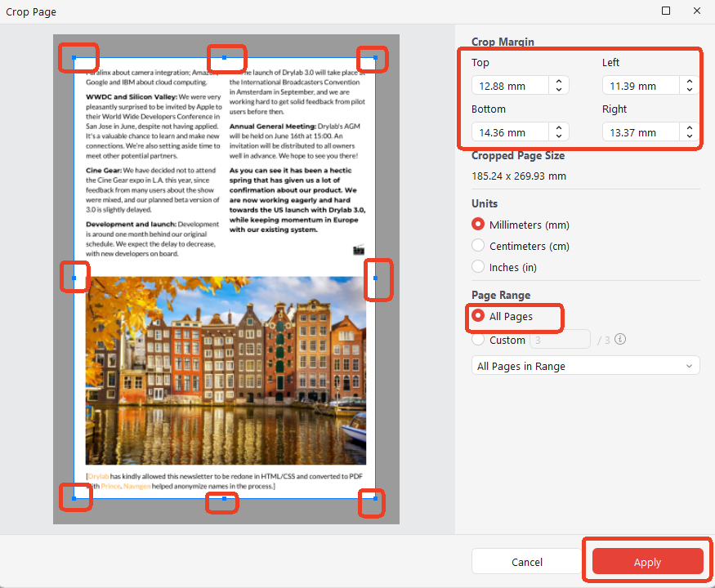Screen dimensions: 715x588
Task: Click the Crop Page dialog title bar
Action: [x=32, y=11]
